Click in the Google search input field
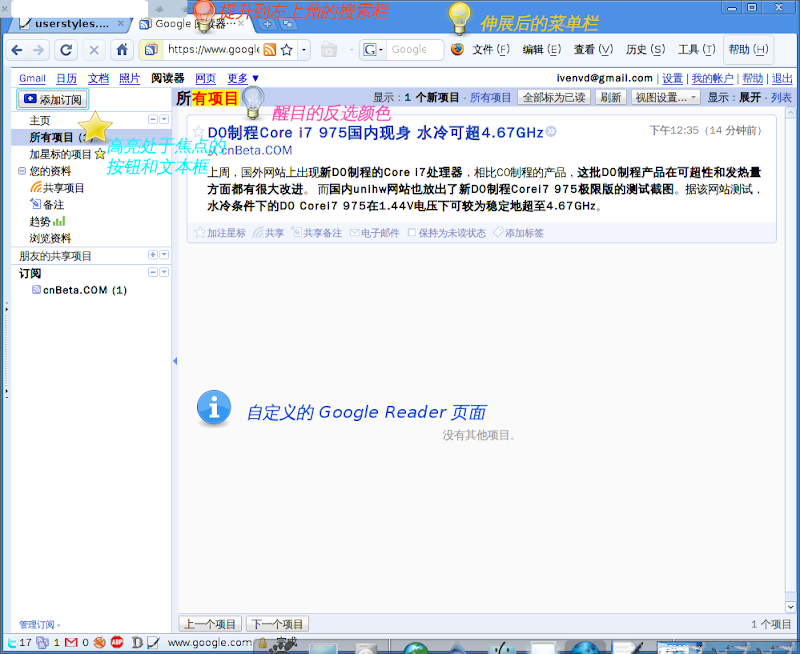The image size is (800, 654). 414,49
